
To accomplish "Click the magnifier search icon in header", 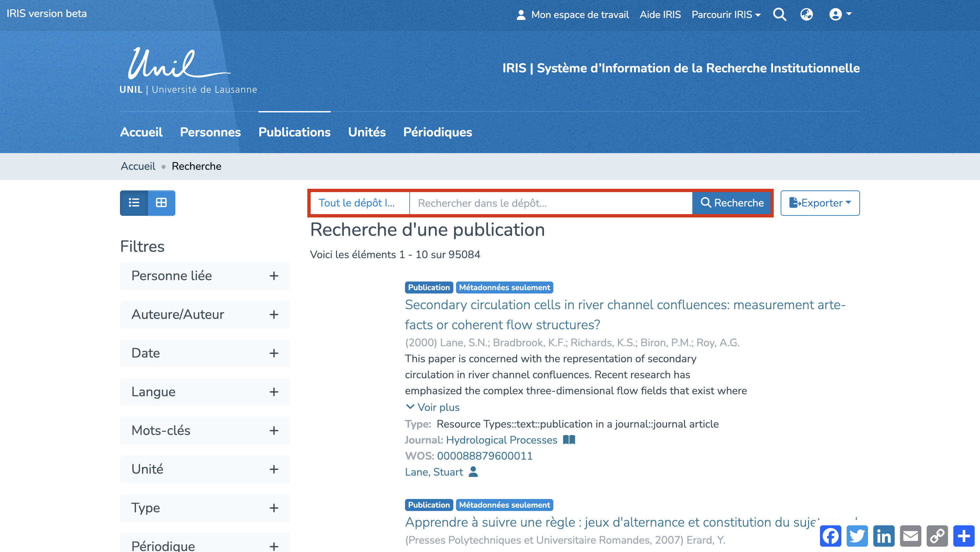I will pyautogui.click(x=779, y=14).
